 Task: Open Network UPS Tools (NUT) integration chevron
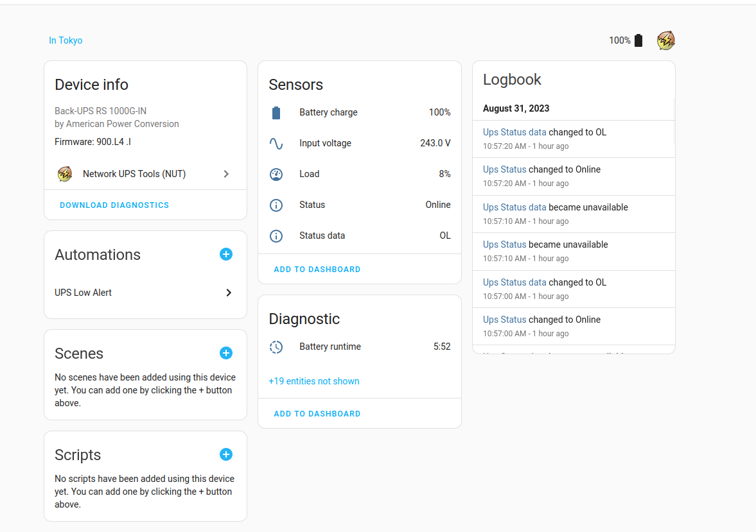tap(226, 174)
